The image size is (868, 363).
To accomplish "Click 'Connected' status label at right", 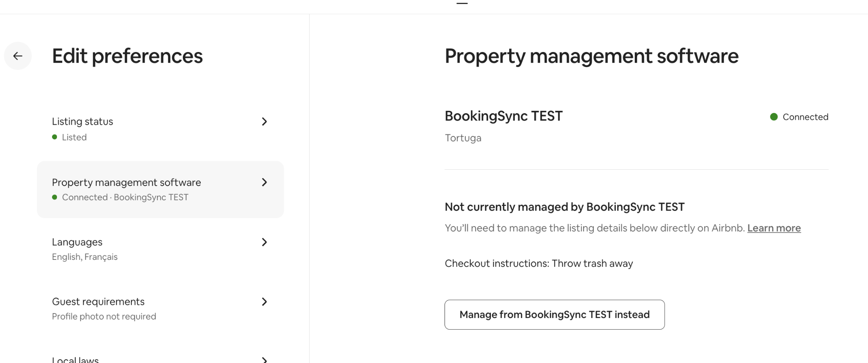I will point(805,117).
